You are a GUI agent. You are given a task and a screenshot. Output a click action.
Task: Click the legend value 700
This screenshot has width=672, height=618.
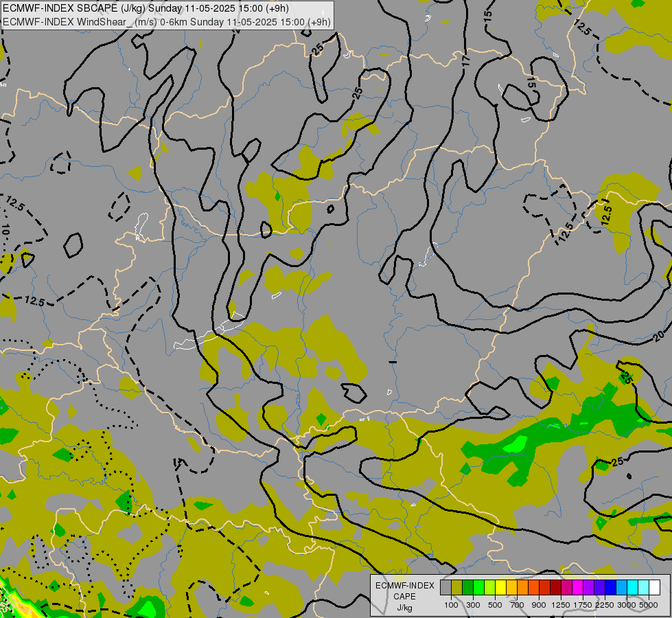[518, 605]
